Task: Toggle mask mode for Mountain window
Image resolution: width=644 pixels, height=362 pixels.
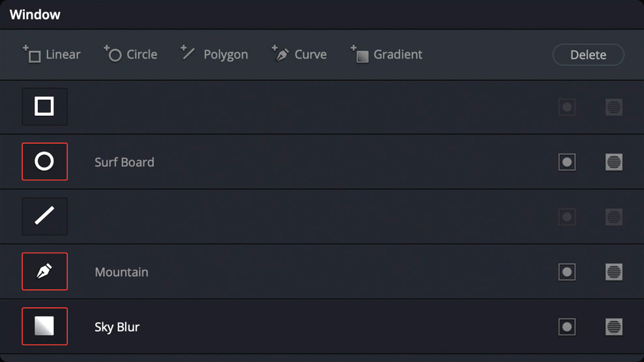Action: 614,272
